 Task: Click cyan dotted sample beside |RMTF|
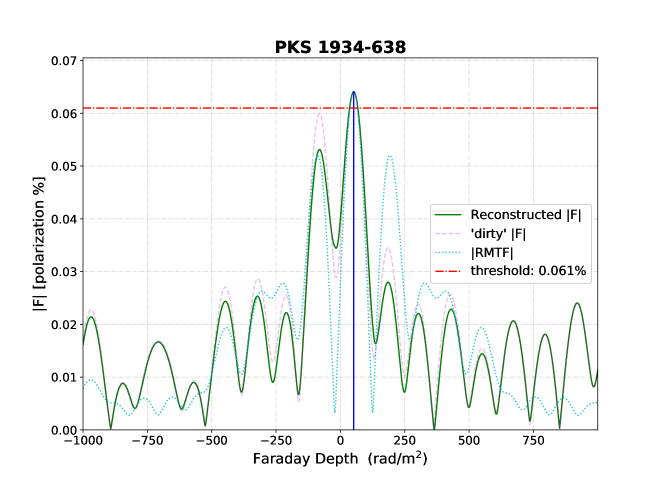[x=448, y=252]
